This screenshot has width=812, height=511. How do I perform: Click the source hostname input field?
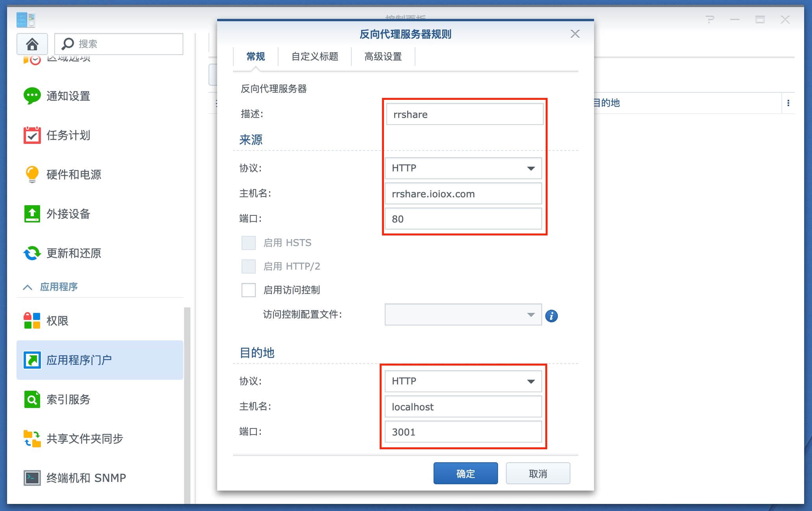(x=463, y=194)
